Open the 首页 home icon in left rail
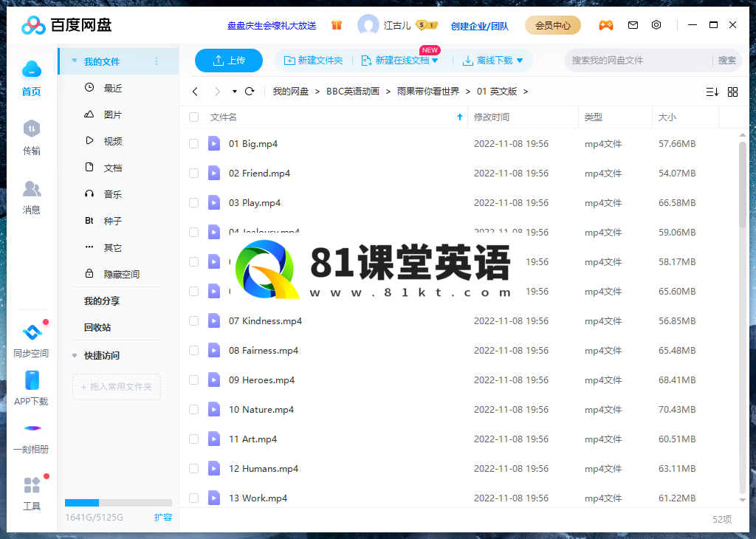The width and height of the screenshot is (756, 539). pos(31,69)
